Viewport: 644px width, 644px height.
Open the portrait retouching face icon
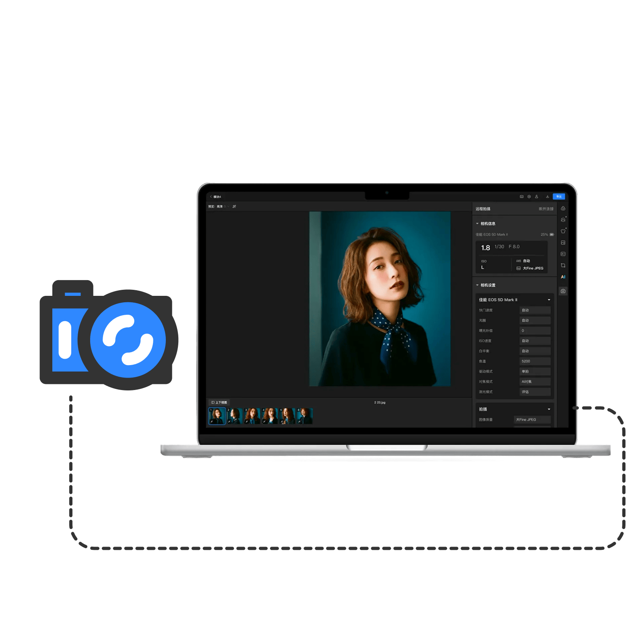coord(563,220)
